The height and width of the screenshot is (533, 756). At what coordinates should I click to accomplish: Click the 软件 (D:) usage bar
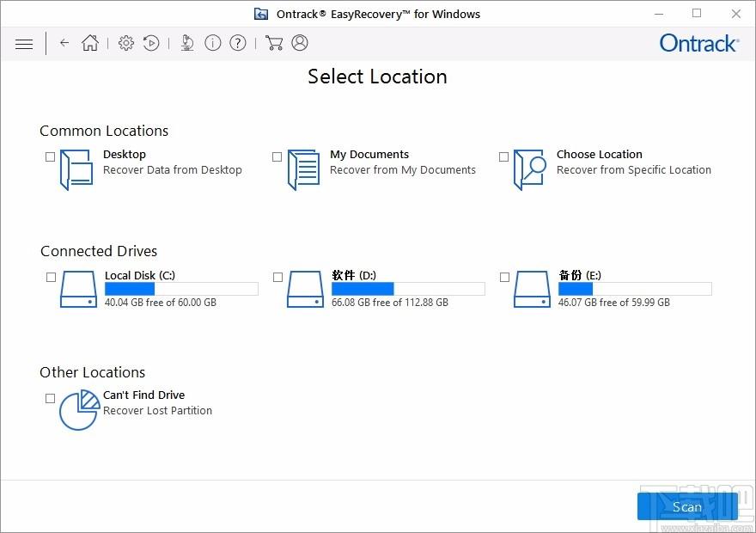coord(408,289)
